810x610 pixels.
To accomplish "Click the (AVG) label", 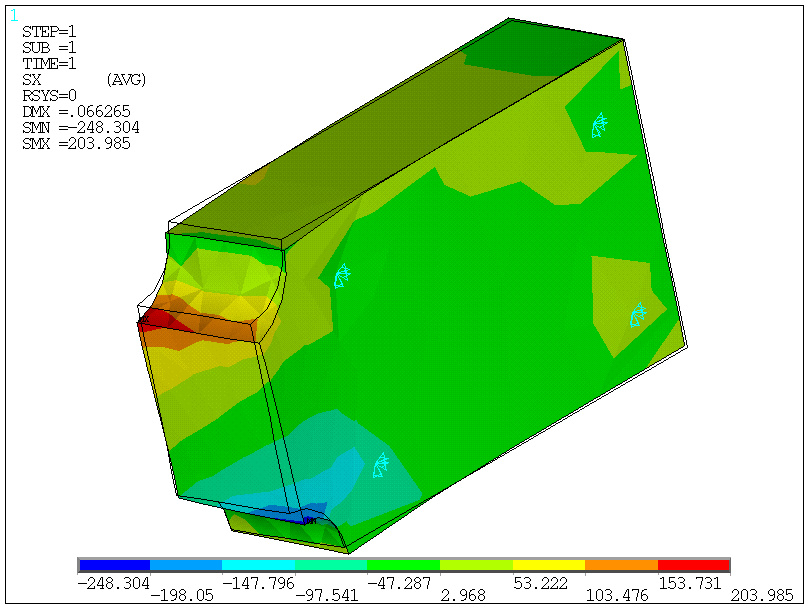I will coord(126,80).
